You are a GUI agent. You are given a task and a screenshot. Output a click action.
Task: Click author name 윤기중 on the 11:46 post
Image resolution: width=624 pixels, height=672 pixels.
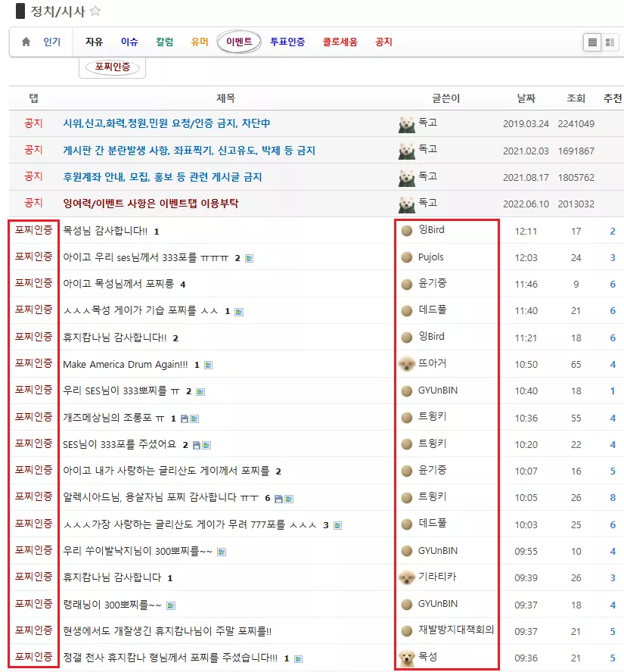click(x=432, y=283)
